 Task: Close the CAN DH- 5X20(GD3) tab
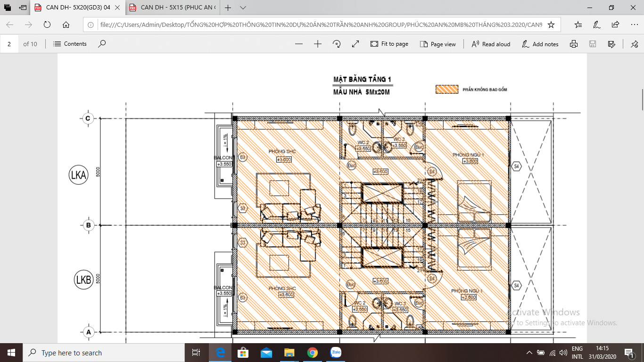click(118, 8)
